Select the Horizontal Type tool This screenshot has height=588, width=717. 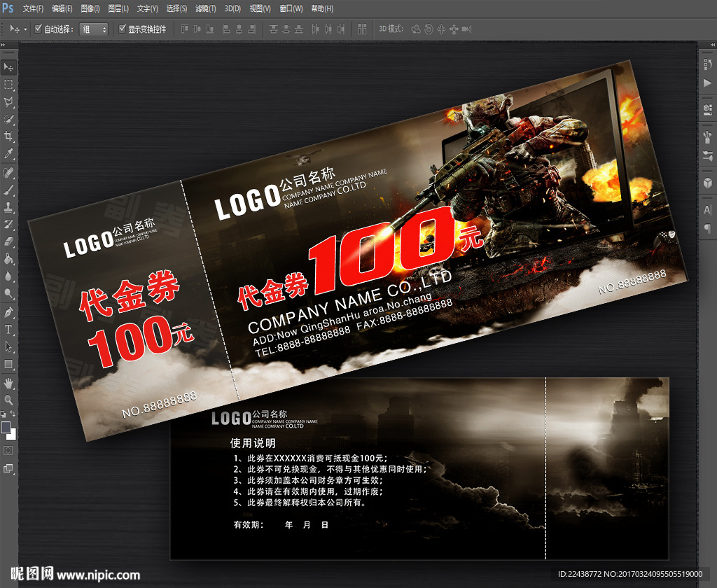point(8,330)
